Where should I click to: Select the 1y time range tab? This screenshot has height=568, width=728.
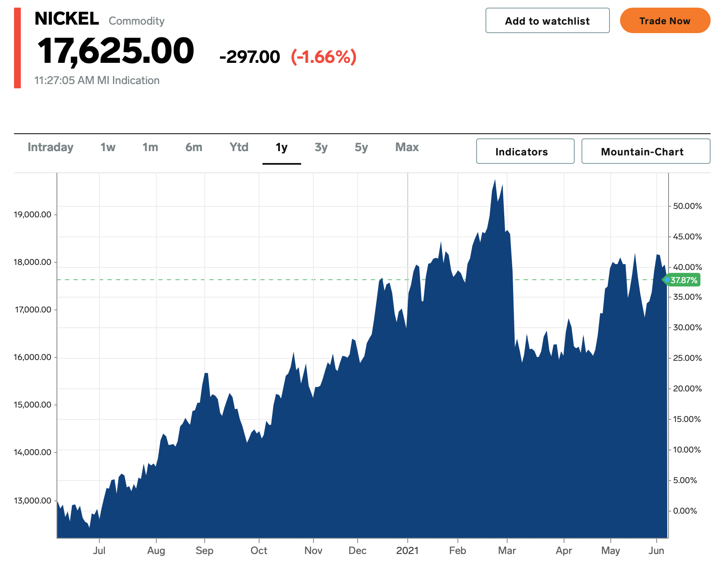point(282,147)
